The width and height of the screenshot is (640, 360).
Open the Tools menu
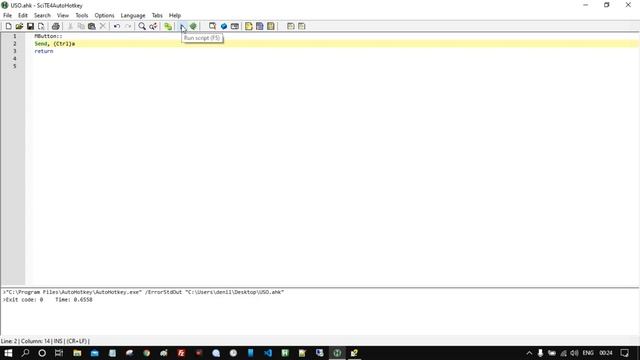coord(82,16)
